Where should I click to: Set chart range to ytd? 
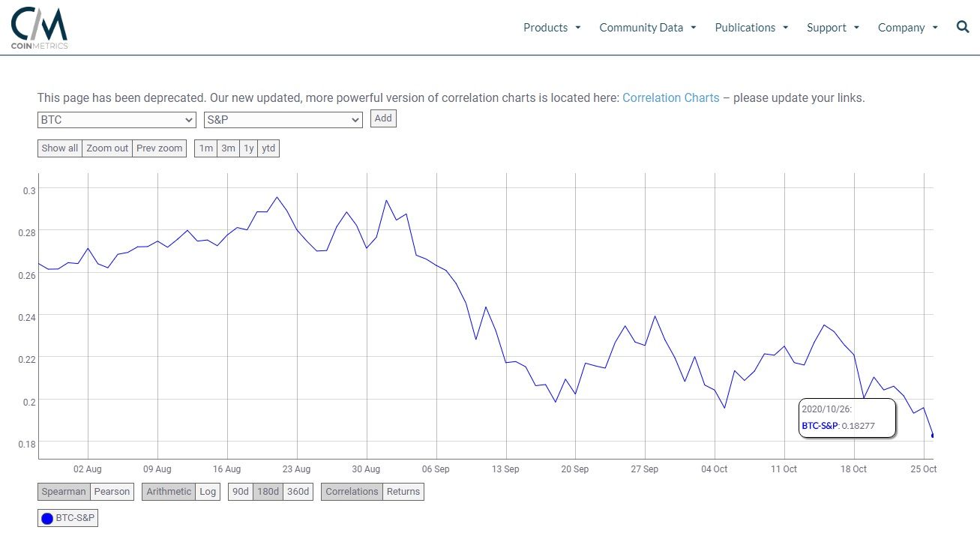268,148
